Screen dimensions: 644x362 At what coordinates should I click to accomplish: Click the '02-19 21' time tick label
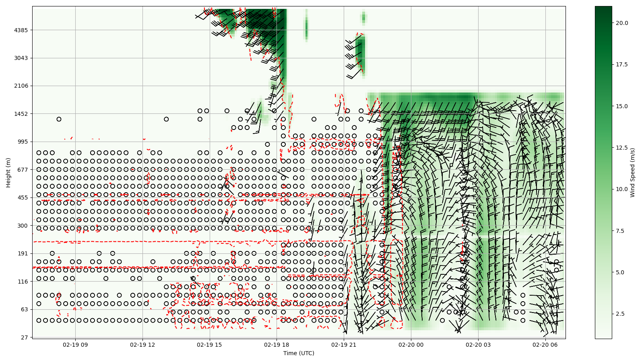pos(344,345)
